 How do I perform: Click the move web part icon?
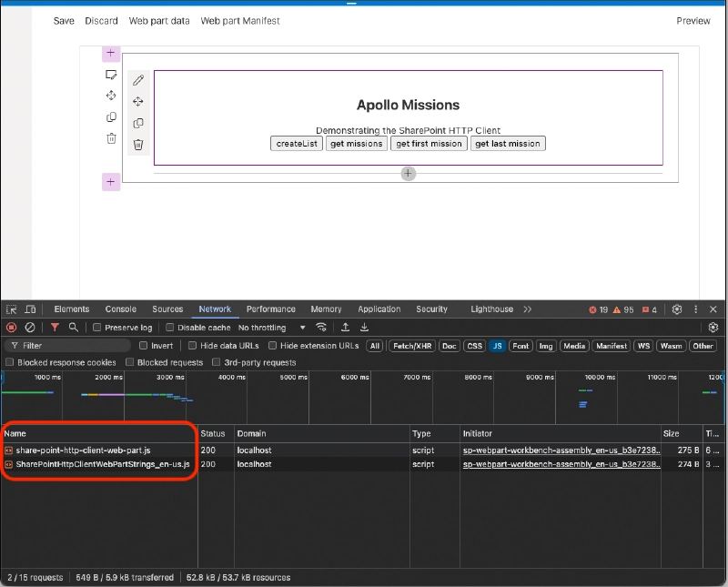click(x=138, y=101)
